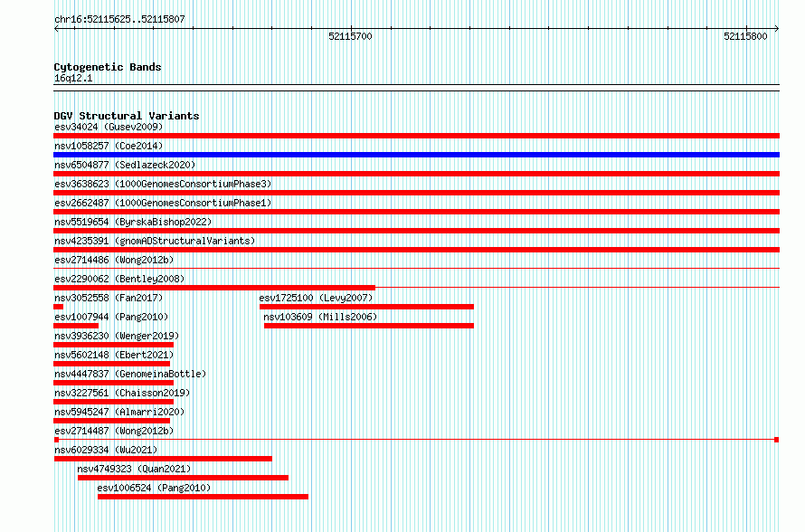Select the nsv3936230 red bar
Screen dimensions: 805x532
tap(113, 345)
